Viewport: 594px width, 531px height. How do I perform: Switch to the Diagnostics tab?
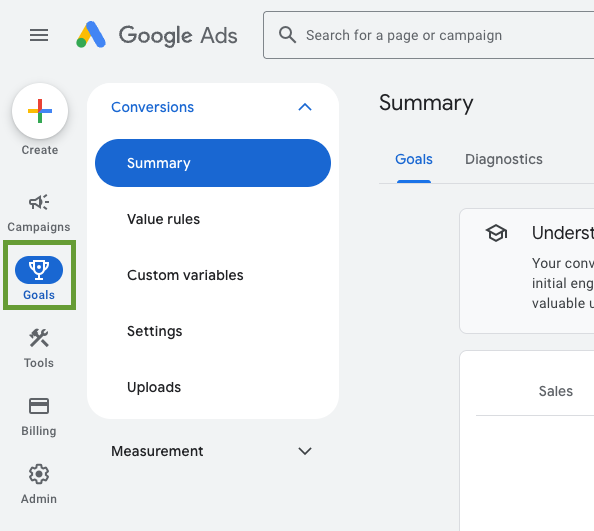click(504, 159)
